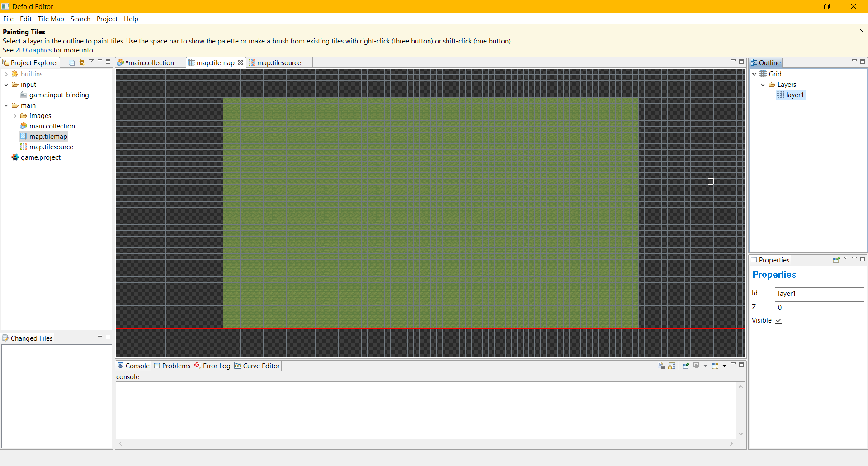The height and width of the screenshot is (466, 868).
Task: Collapse the Layers node in Outline
Action: click(763, 85)
